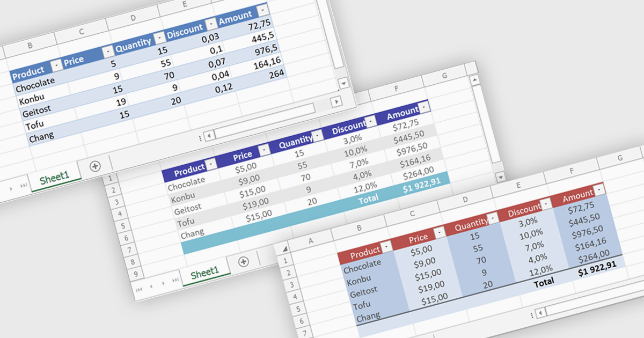Select column A header in red table window
The height and width of the screenshot is (338, 644).
[310, 241]
